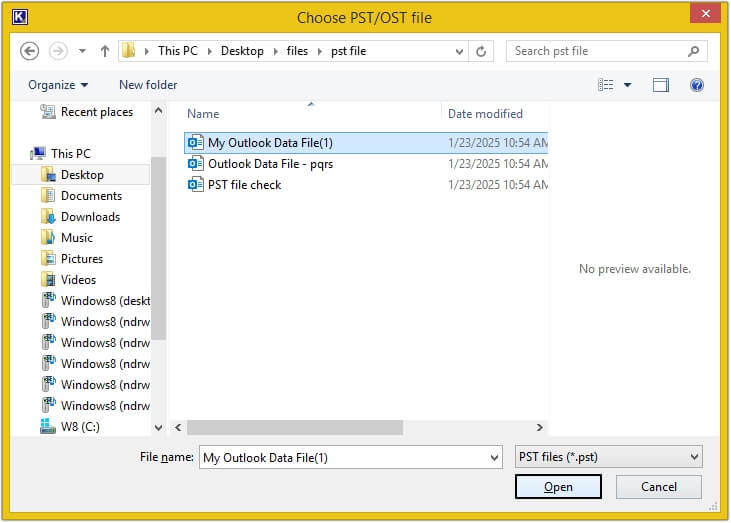Select This PC in navigation pane

(71, 153)
